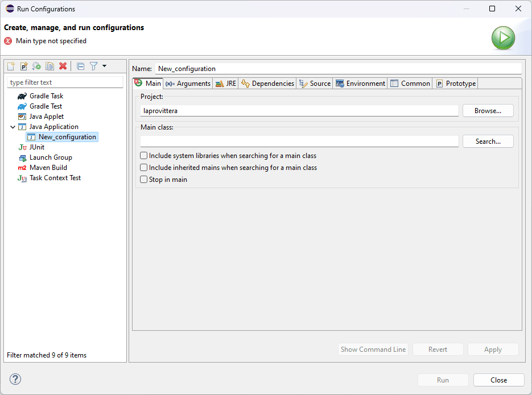Close the dialog with the title bar X
Screen dimensions: 532x395
pos(518,9)
